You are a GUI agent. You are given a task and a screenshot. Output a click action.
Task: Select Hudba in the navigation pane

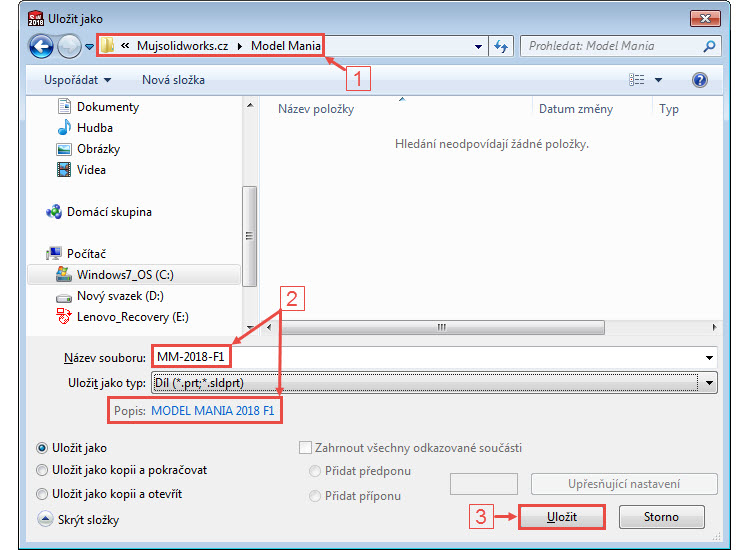pos(95,128)
